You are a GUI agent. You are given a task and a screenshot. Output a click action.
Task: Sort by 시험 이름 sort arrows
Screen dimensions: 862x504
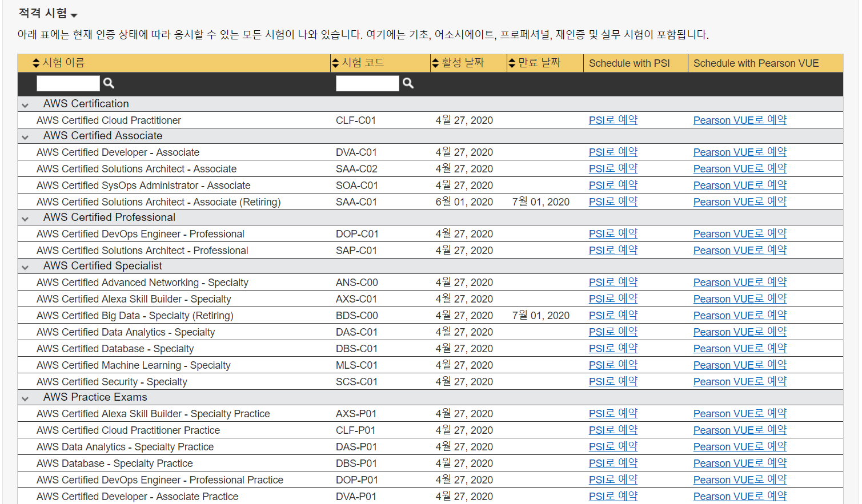click(x=36, y=63)
